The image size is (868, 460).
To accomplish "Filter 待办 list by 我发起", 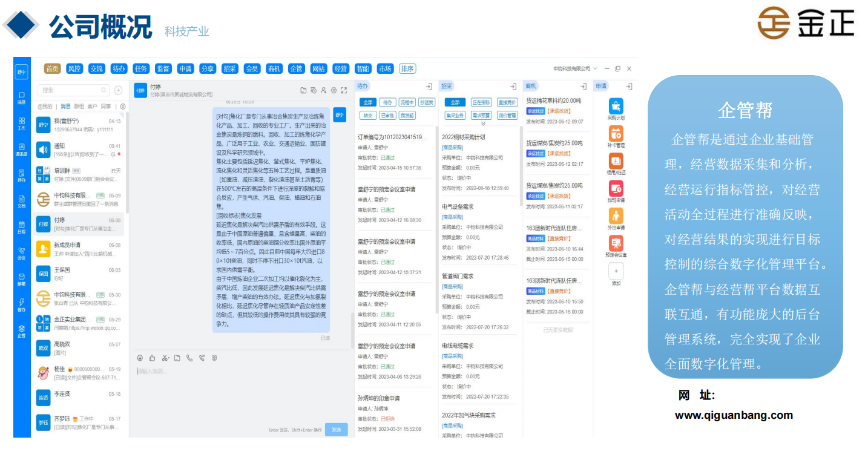I will click(x=407, y=116).
